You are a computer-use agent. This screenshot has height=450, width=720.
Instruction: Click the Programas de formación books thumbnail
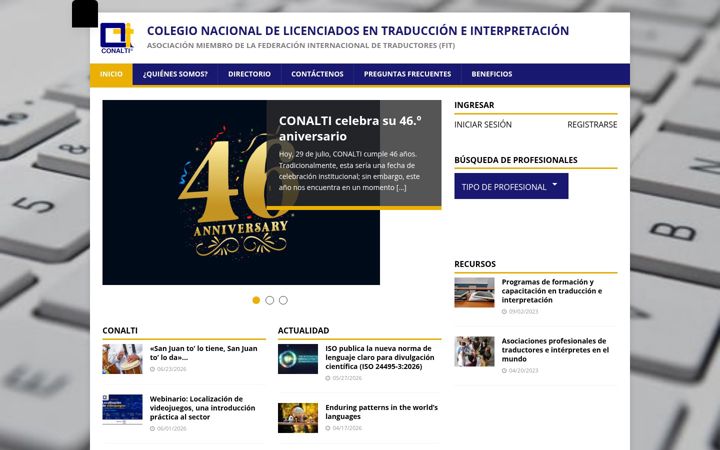(x=474, y=292)
